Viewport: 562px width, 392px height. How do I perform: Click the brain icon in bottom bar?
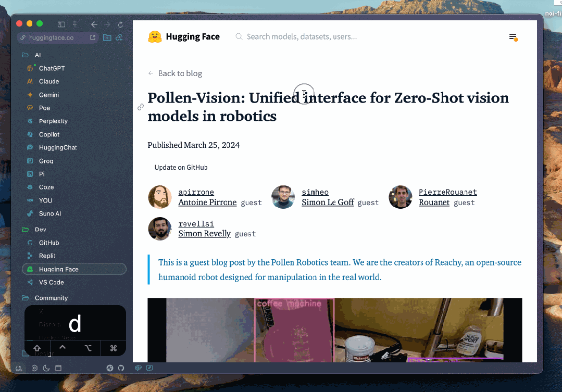click(x=138, y=368)
